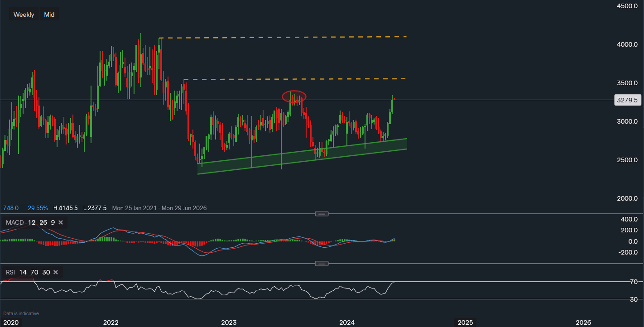Open the Mid price type selector

point(49,14)
